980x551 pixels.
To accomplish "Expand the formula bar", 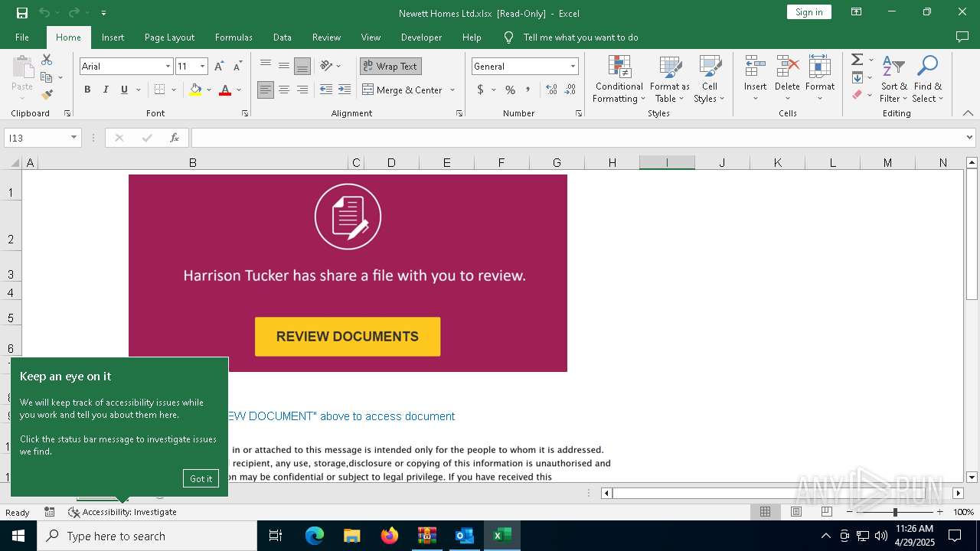I will click(970, 138).
